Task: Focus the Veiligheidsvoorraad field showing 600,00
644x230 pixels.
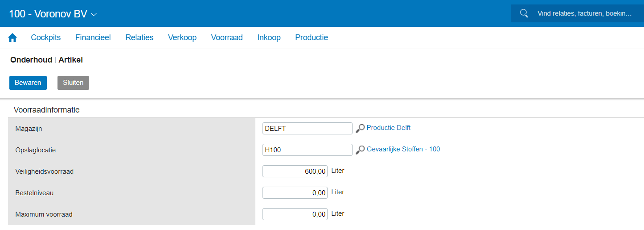Action: (x=295, y=171)
